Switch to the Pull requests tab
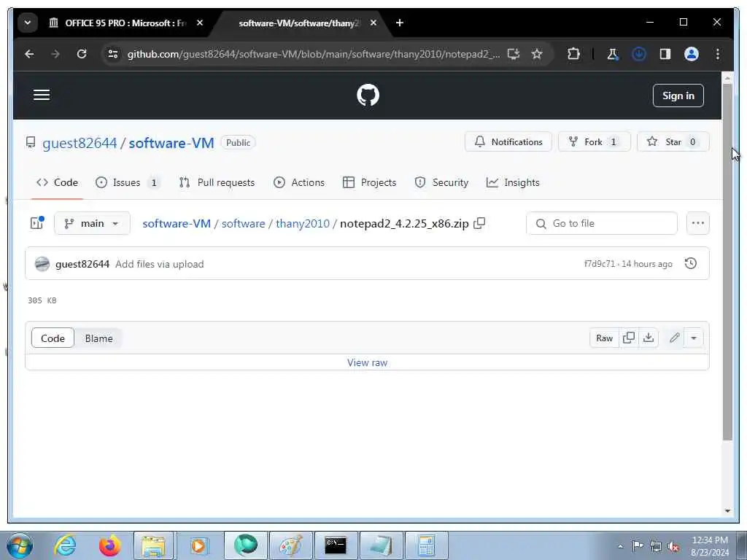Image resolution: width=747 pixels, height=560 pixels. click(217, 182)
